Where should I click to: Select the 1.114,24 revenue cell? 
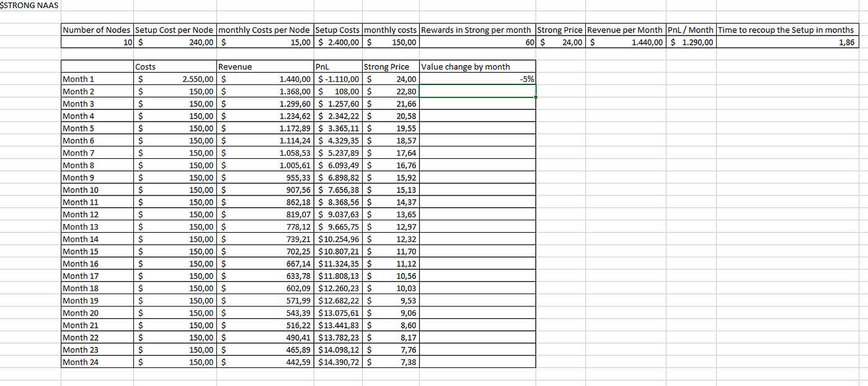tap(265, 140)
